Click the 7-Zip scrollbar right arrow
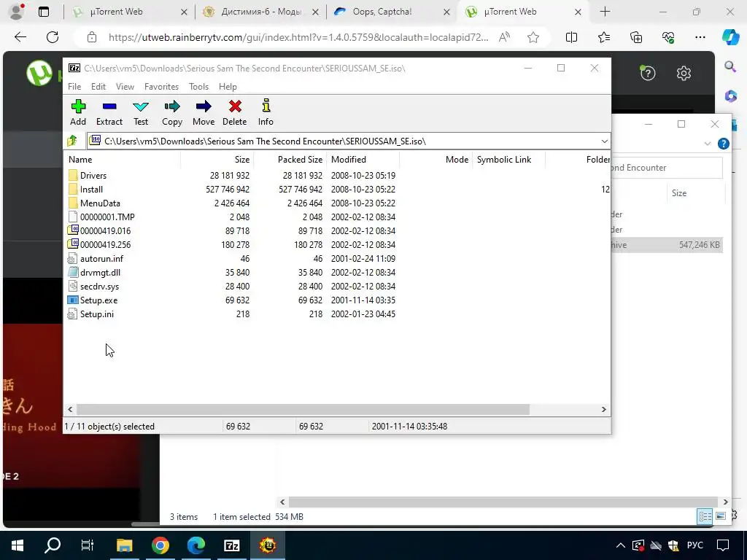747x560 pixels. (x=603, y=410)
